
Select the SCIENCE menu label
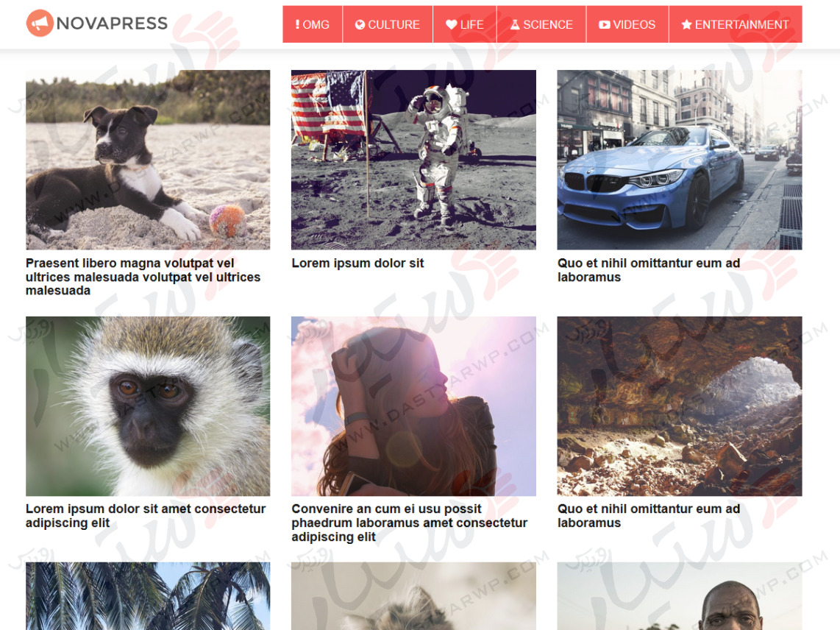click(548, 25)
